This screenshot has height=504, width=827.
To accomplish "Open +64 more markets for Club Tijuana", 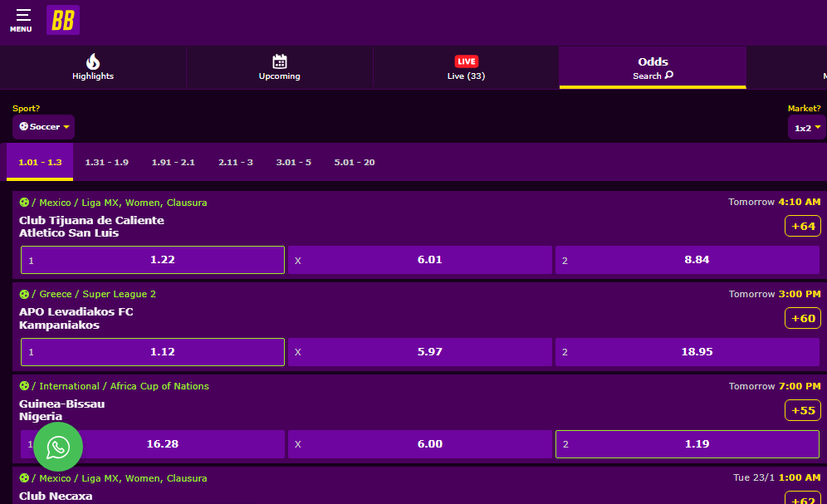I will coord(803,226).
